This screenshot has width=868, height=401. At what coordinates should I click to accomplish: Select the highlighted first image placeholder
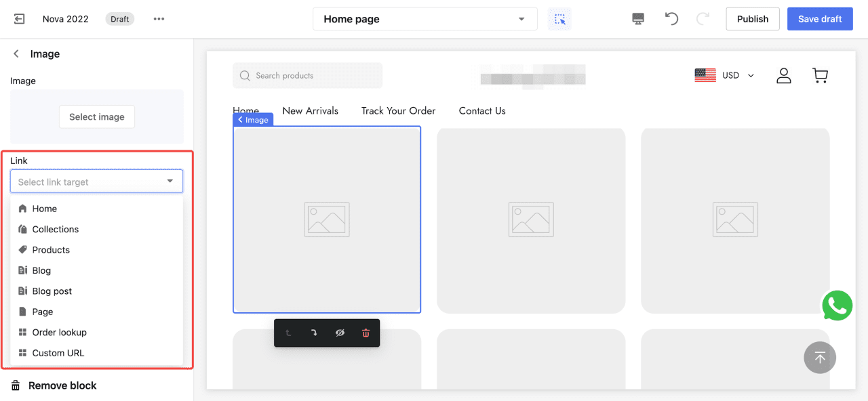327,219
